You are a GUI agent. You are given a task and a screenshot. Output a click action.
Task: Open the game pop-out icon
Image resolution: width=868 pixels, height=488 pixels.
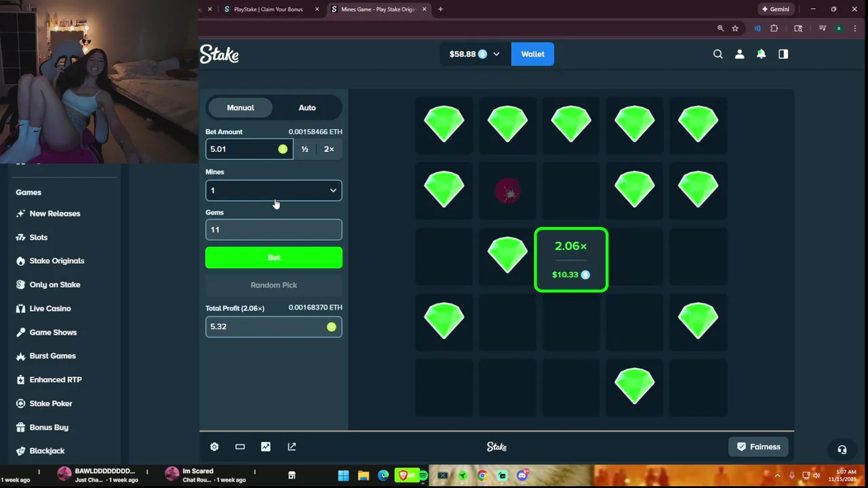click(x=292, y=447)
